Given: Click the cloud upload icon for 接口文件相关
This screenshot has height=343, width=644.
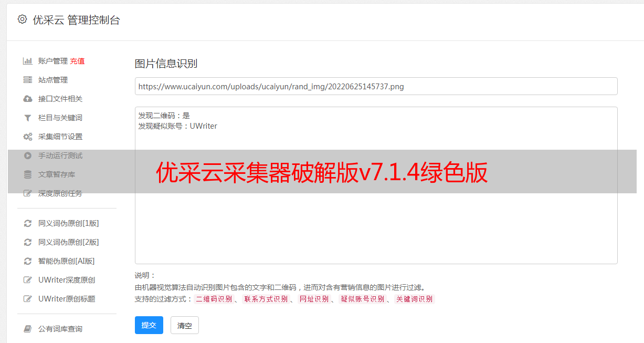Looking at the screenshot, I should [x=28, y=99].
